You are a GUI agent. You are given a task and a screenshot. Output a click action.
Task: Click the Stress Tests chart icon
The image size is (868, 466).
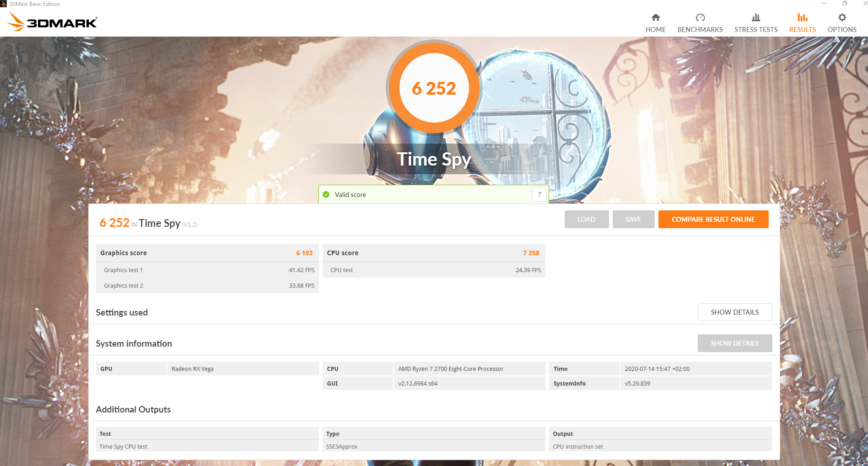coord(756,17)
